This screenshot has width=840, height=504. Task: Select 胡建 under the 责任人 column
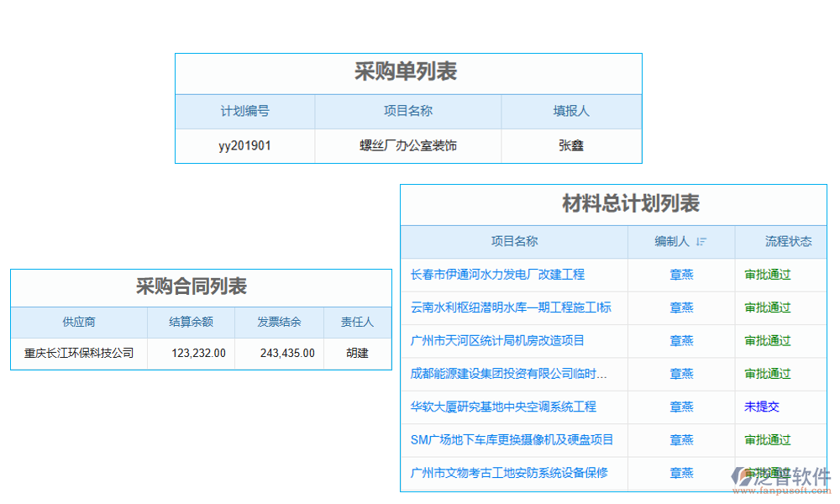point(358,353)
